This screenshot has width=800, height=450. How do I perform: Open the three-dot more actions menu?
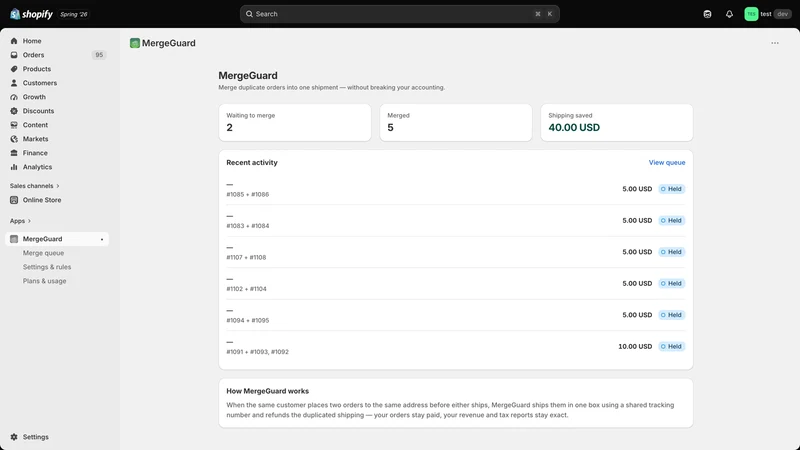(x=774, y=43)
